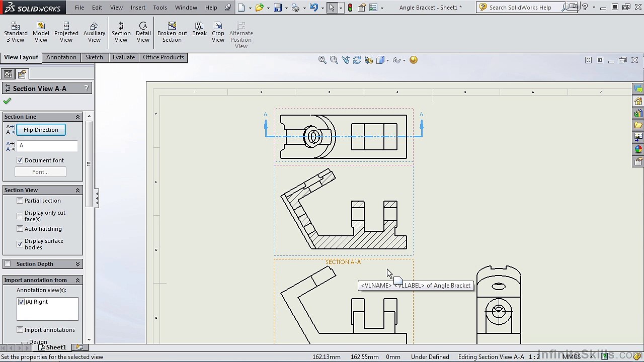Screen dimensions: 644x362
Task: Open the Tools menu
Action: 160,8
